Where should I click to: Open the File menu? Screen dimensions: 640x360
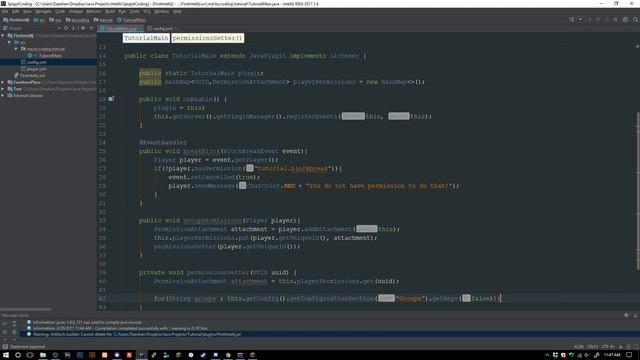5,11
